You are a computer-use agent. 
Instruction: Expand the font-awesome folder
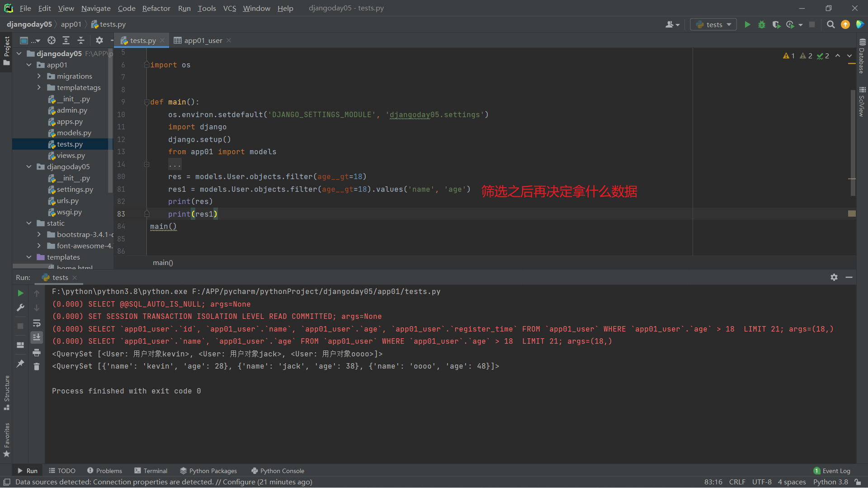pyautogui.click(x=39, y=246)
